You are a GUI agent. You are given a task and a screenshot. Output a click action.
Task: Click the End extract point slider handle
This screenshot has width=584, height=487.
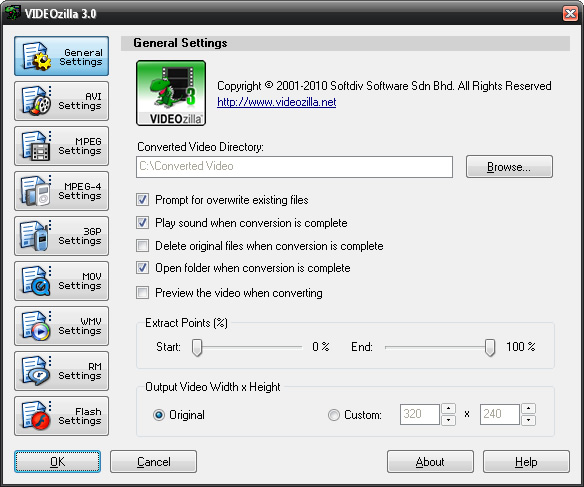490,347
